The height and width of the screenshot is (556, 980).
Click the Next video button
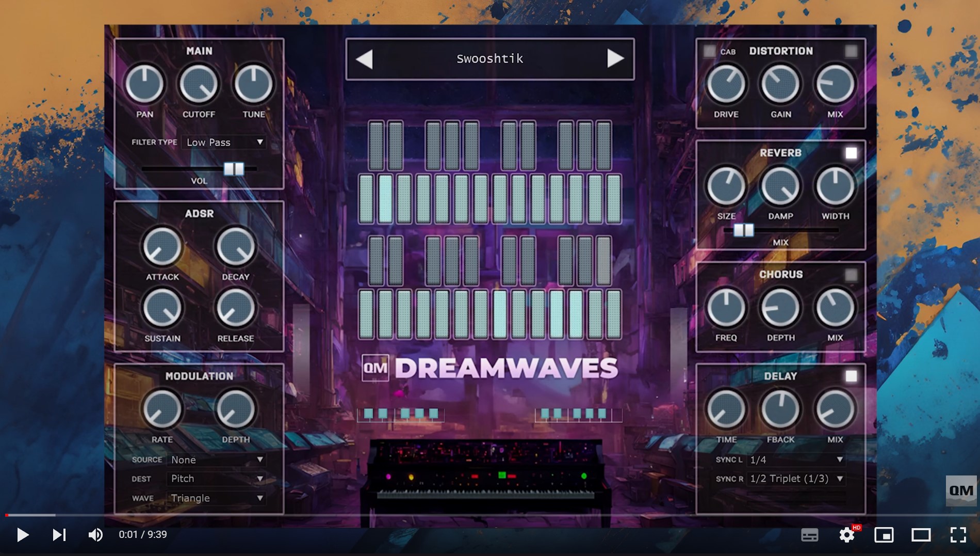(59, 535)
